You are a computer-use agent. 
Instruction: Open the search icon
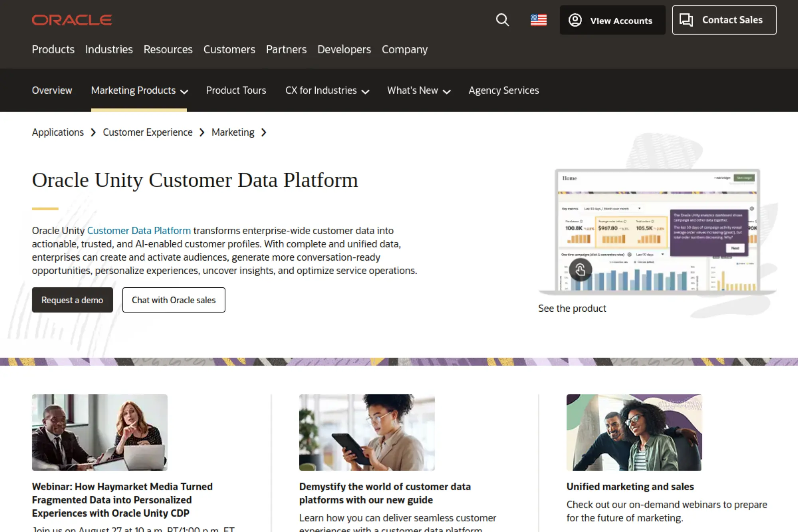pyautogui.click(x=502, y=20)
